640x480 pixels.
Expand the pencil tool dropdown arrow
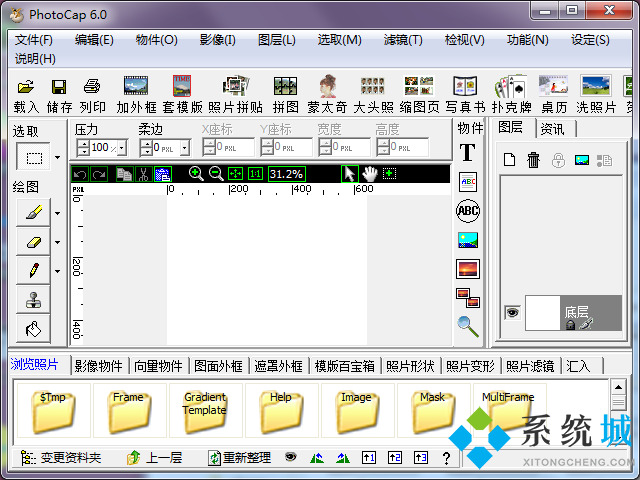58,271
